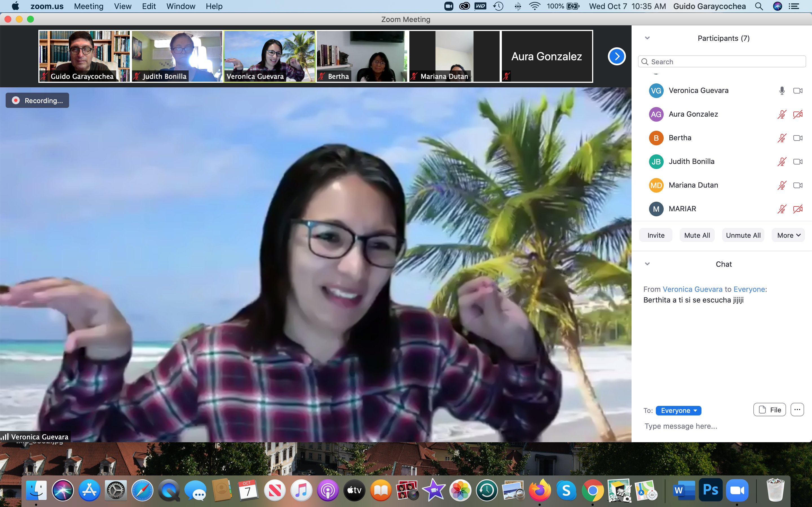Open the More dropdown in Participants

click(x=789, y=235)
